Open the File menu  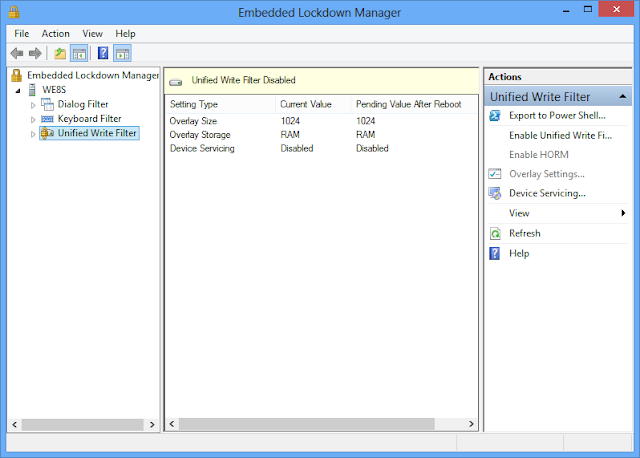(22, 34)
